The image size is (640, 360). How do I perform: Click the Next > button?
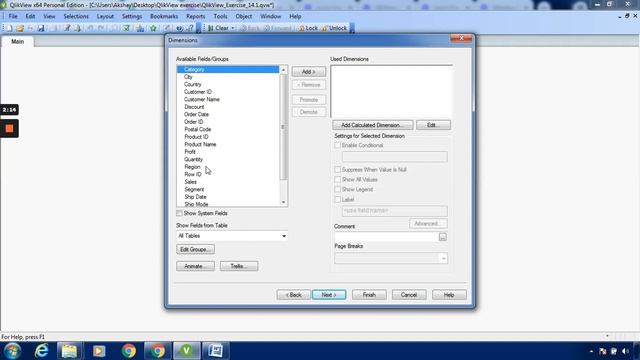[x=329, y=295]
